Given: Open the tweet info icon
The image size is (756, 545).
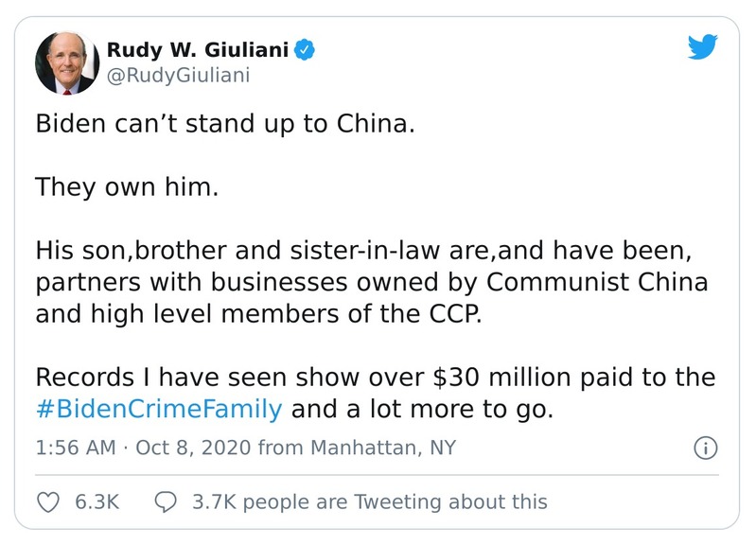Looking at the screenshot, I should (704, 448).
